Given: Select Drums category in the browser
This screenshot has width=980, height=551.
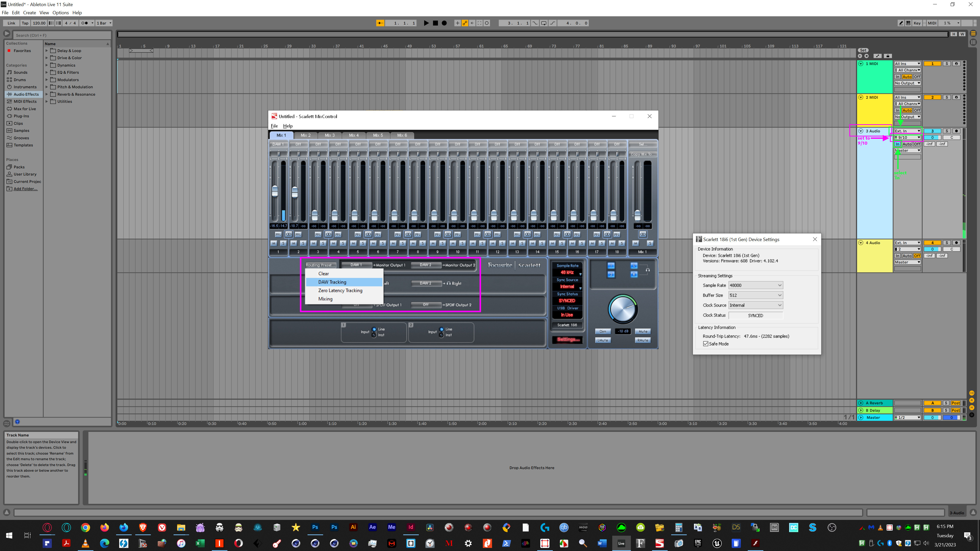Looking at the screenshot, I should click(20, 80).
